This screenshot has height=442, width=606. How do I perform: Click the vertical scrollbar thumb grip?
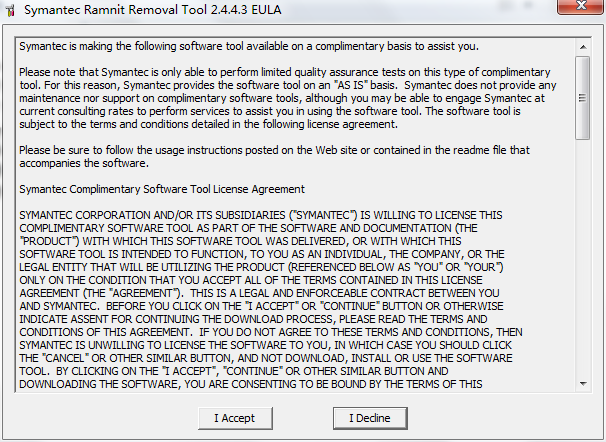582,98
